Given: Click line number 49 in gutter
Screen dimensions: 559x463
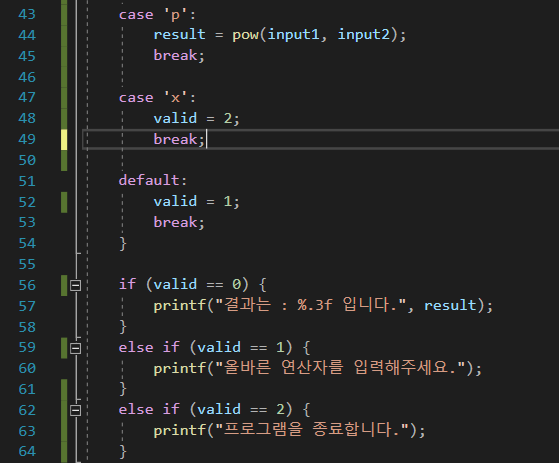Looking at the screenshot, I should point(27,139).
